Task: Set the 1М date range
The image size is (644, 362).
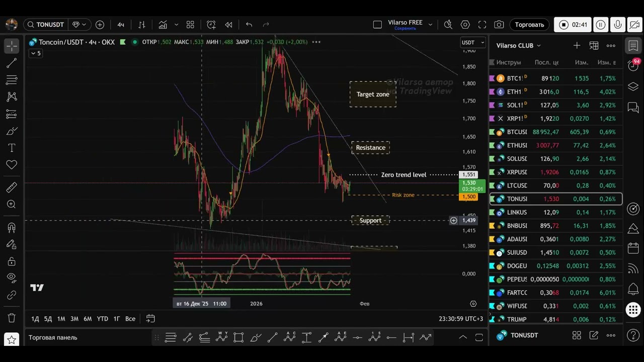Action: tap(61, 319)
